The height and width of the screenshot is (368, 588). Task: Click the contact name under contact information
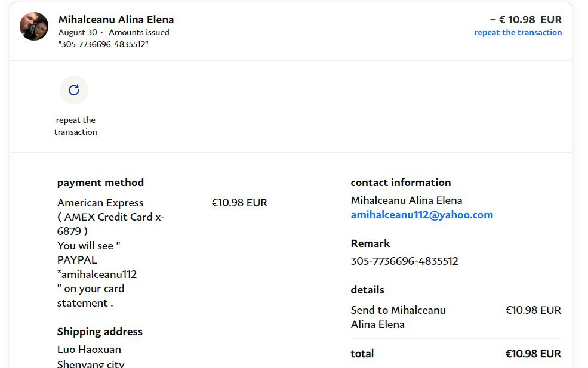pos(406,200)
